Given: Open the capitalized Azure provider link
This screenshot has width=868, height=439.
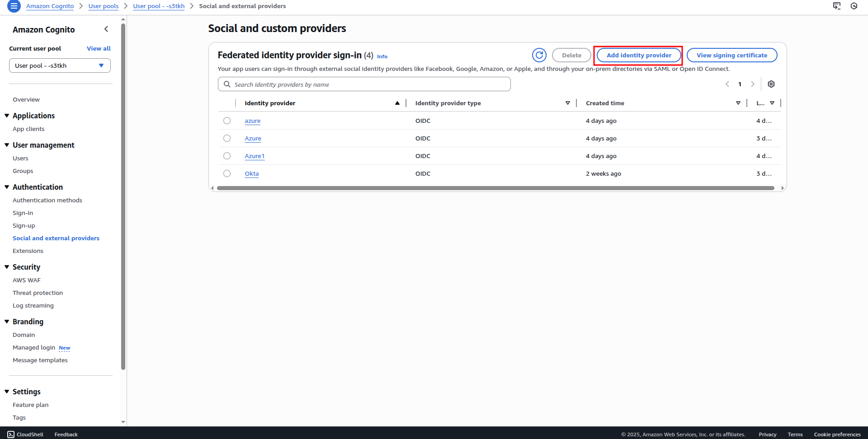Looking at the screenshot, I should click(253, 138).
